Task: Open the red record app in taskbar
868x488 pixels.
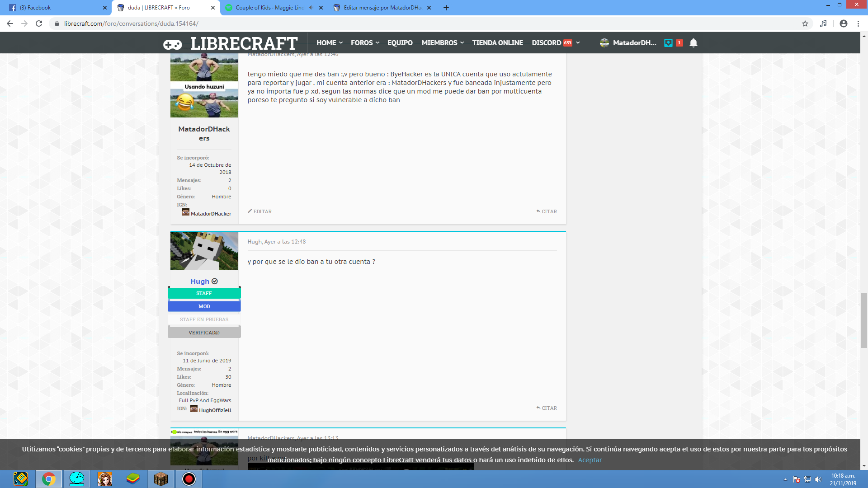Action: 189,479
